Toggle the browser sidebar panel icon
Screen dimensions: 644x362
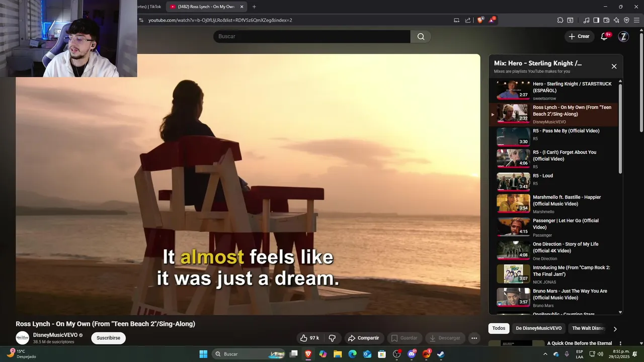(596, 20)
